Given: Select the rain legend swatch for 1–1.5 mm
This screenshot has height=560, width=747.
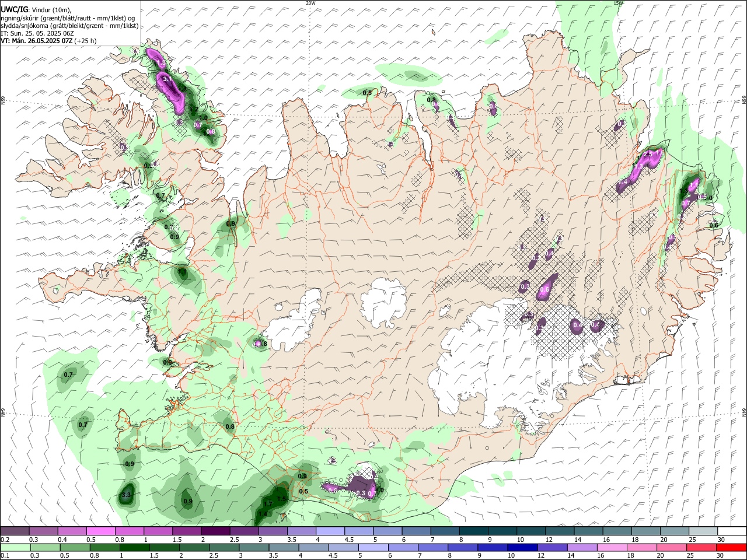Looking at the screenshot, I should coord(135,548).
